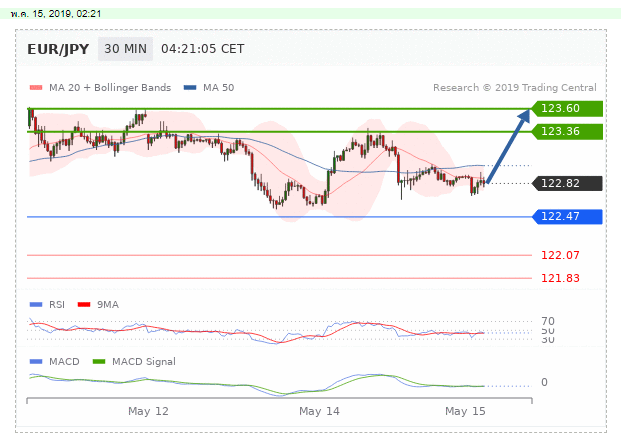Screen dimensions: 621x442
Task: Click the MACD Signal legend label
Action: (x=144, y=362)
